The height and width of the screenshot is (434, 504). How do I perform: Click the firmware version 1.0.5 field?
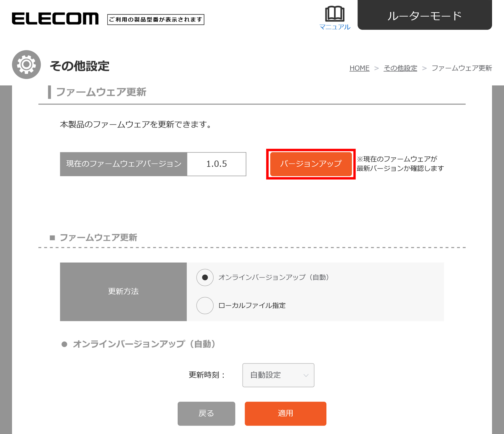(x=217, y=164)
